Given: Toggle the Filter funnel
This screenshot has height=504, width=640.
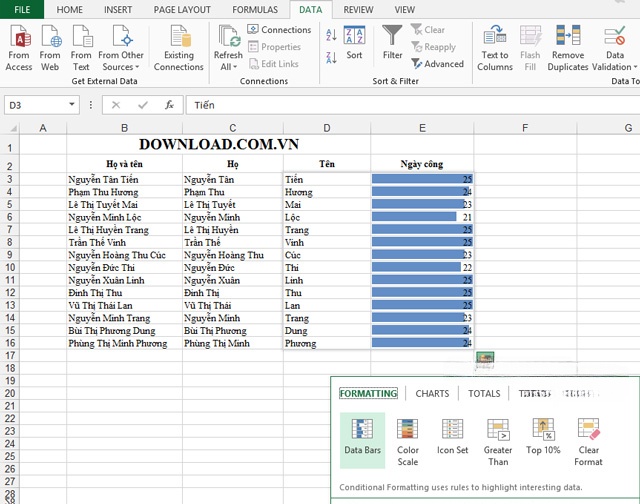Looking at the screenshot, I should [392, 43].
